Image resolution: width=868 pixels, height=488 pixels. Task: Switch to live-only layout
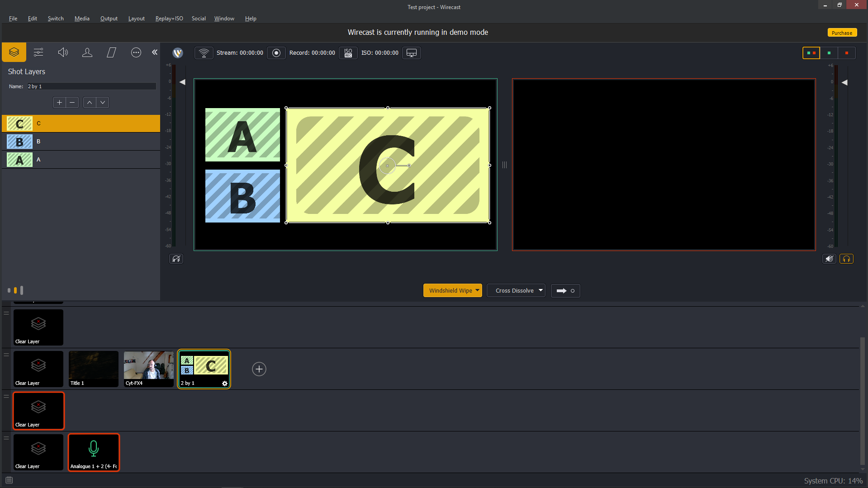[x=847, y=53]
